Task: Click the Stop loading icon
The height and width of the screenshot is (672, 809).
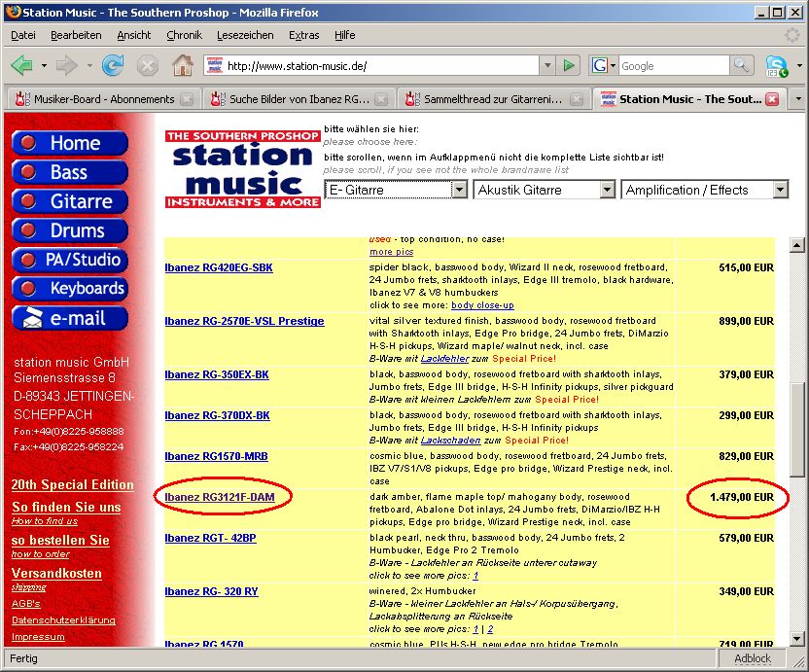Action: coord(148,66)
